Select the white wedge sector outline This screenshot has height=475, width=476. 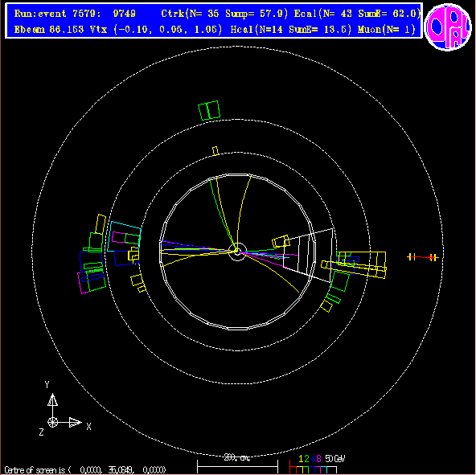[308, 254]
